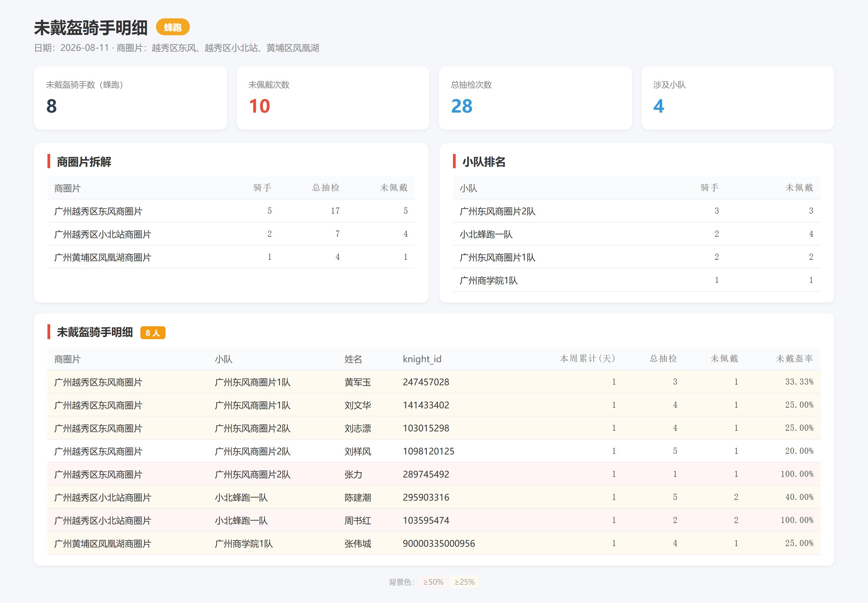The width and height of the screenshot is (868, 603).
Task: Click the 未佩戴次数 card value 10
Action: point(259,106)
